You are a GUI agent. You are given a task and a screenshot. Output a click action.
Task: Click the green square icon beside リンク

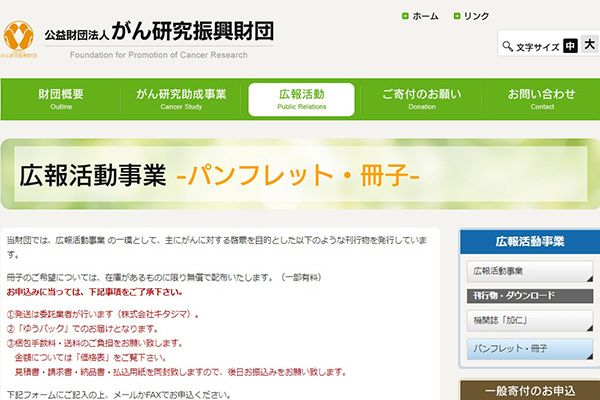(457, 17)
